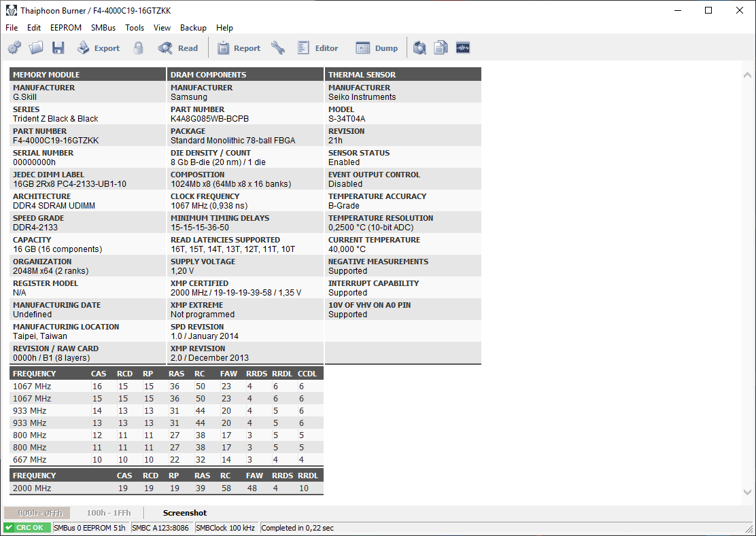Open the Editor from the toolbar
756x536 pixels.
tap(317, 48)
